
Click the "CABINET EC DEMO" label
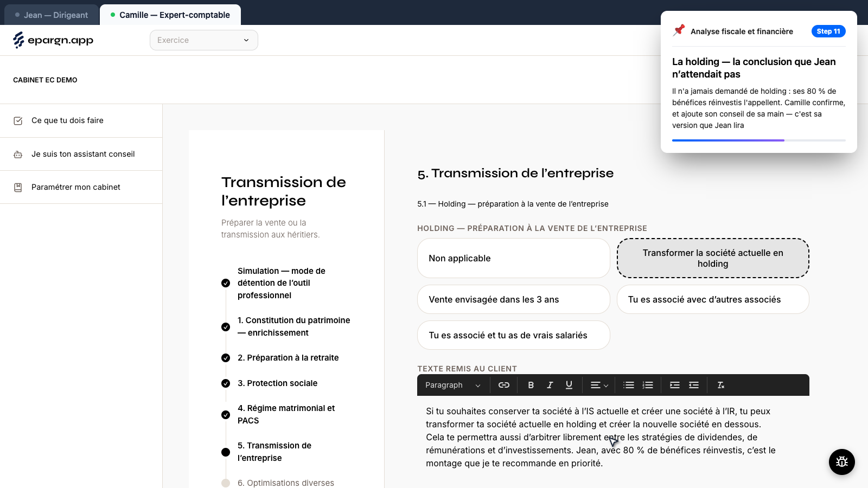(x=45, y=80)
